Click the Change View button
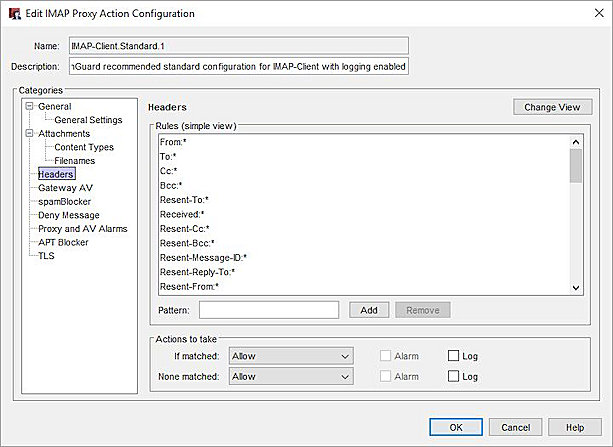 [x=552, y=107]
